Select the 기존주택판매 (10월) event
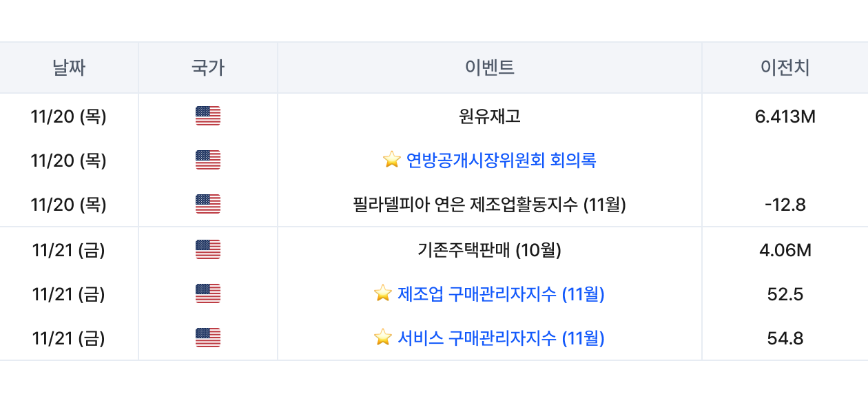 tap(489, 250)
